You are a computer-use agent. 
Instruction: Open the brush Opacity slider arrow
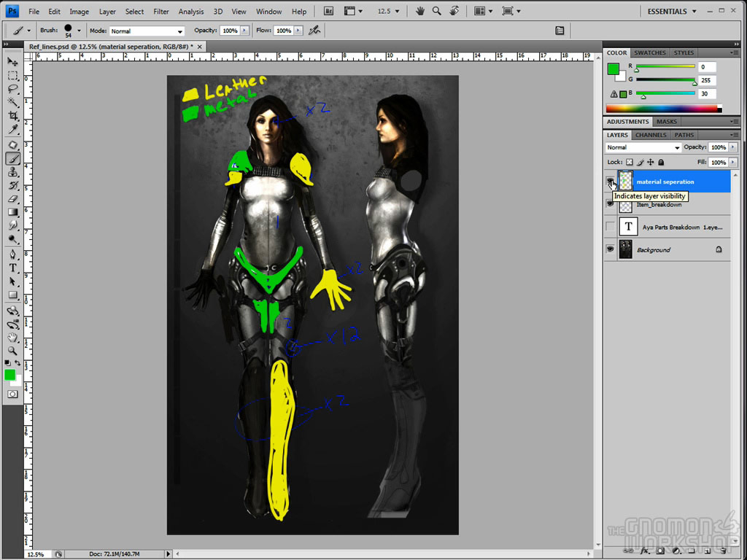point(244,31)
